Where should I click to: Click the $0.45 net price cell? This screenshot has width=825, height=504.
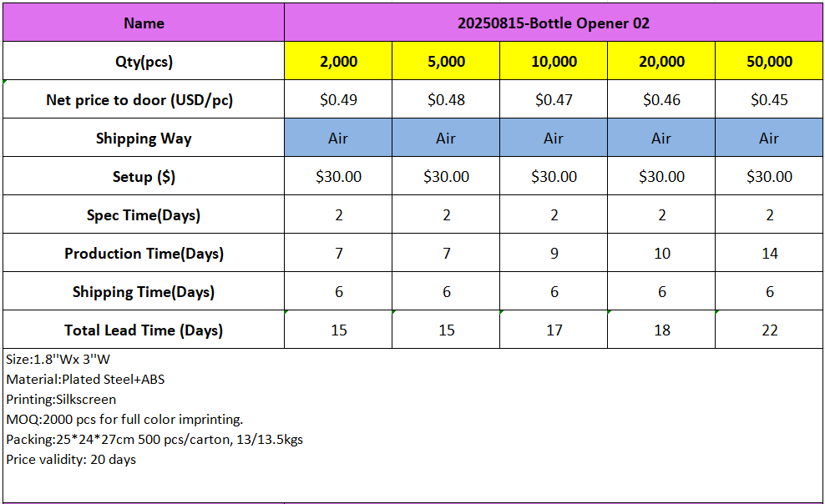[x=769, y=100]
